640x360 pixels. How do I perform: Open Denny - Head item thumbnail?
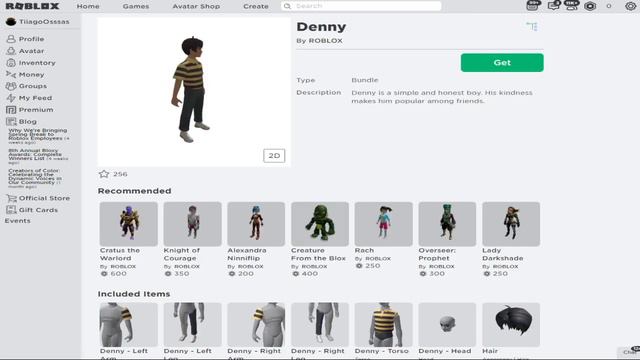coord(447,324)
